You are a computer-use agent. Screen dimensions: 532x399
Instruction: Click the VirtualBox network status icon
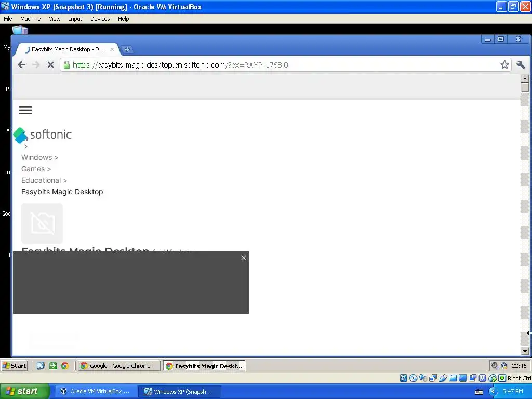tap(433, 378)
